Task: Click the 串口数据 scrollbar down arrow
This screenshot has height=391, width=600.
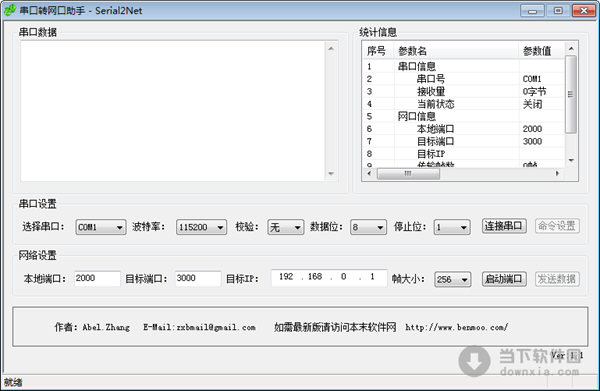Action: point(331,174)
